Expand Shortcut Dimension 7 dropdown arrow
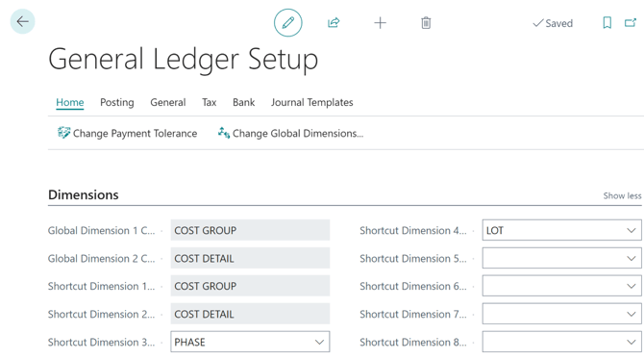The image size is (644, 359). pyautogui.click(x=632, y=314)
